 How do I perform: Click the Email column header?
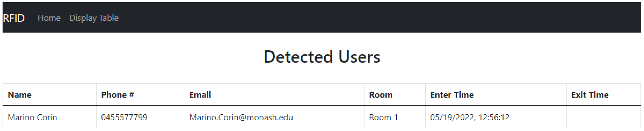point(200,95)
